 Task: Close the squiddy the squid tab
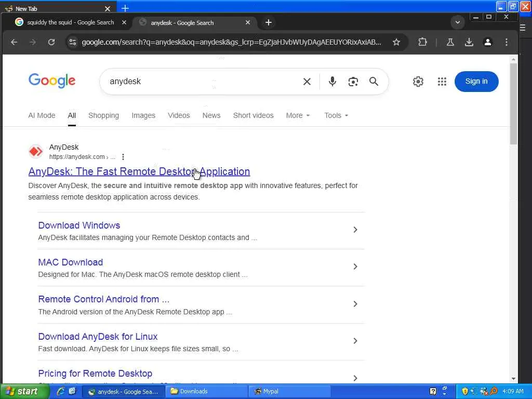click(x=124, y=22)
